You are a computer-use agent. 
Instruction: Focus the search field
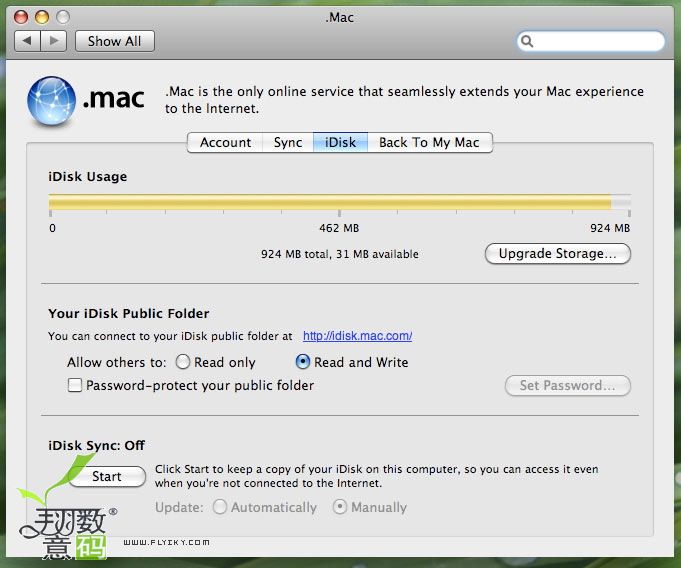pos(591,41)
